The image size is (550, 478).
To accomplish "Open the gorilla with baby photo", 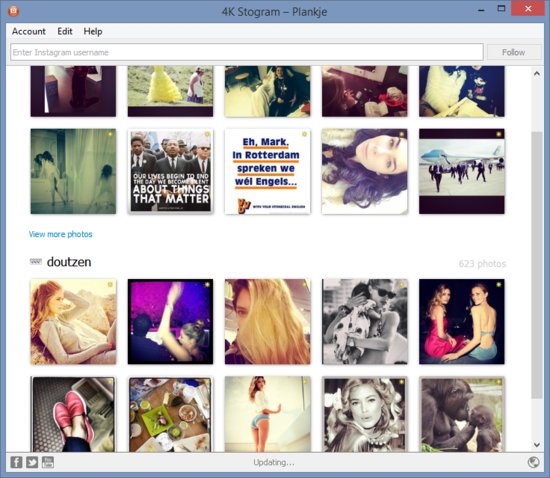I will click(462, 414).
